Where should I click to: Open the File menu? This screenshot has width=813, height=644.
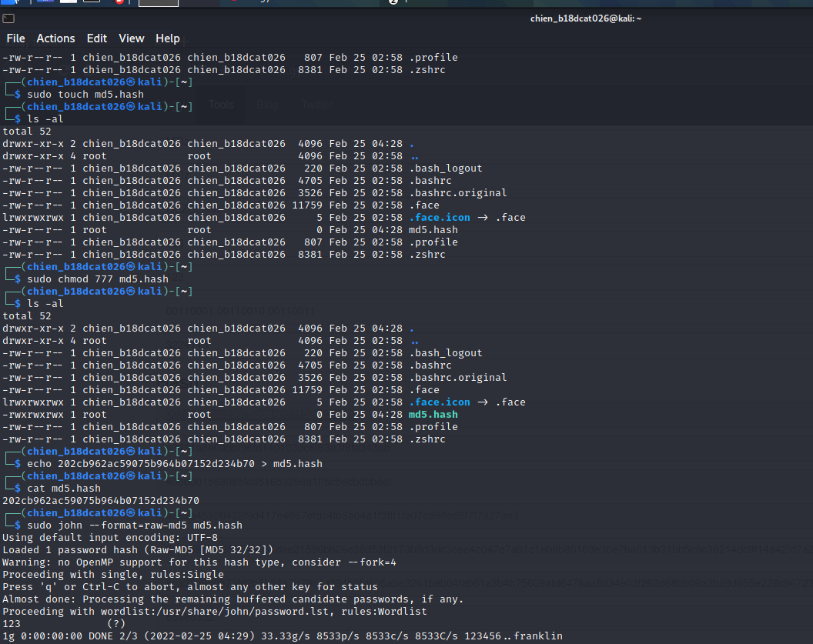tap(15, 38)
